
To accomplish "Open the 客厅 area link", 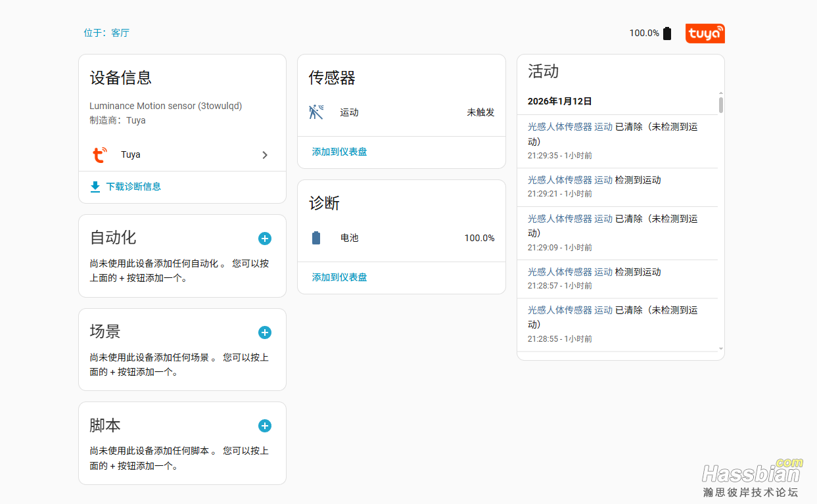I will [120, 33].
